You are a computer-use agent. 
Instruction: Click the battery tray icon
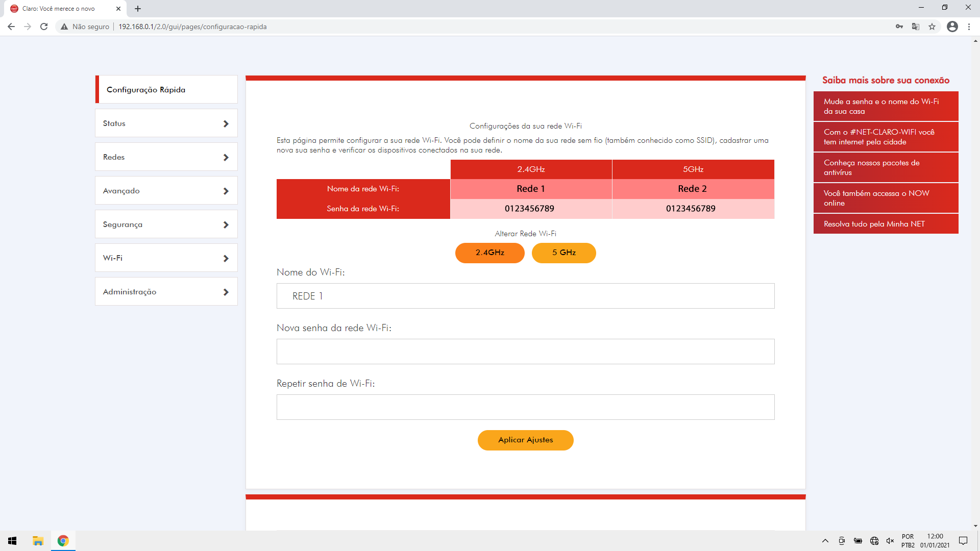coord(858,541)
